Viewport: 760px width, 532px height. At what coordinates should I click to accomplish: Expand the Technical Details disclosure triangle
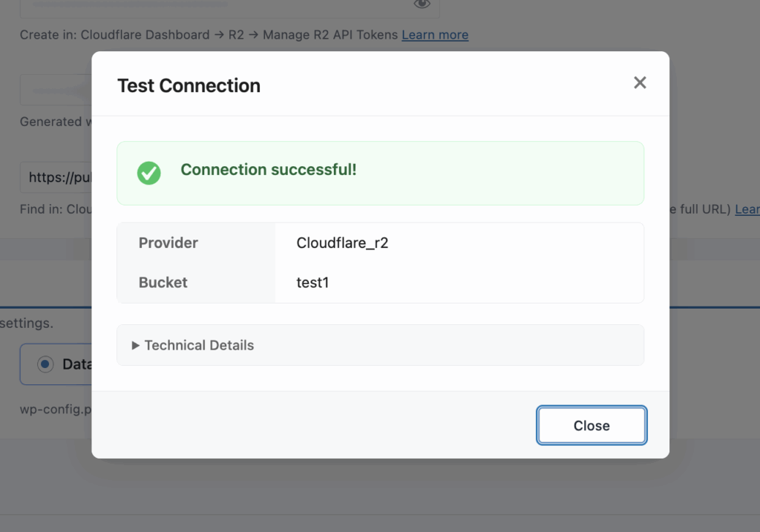(x=136, y=345)
